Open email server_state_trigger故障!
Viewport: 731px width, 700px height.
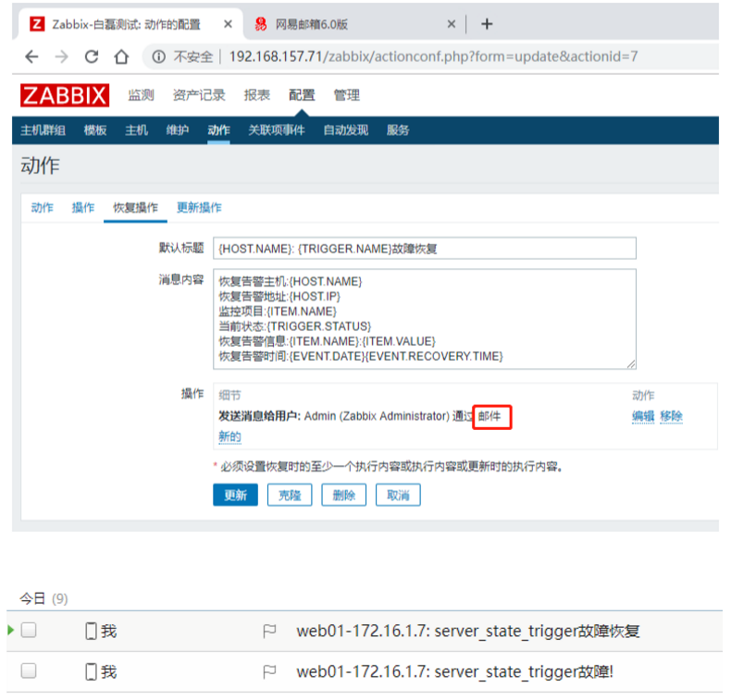tap(455, 671)
